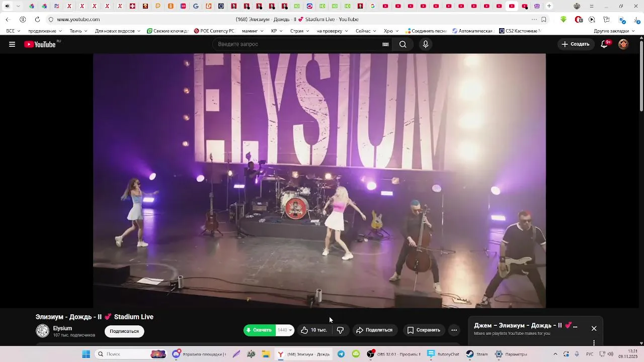
Task: Expand the 1440 quality dropdown
Action: coord(285,330)
